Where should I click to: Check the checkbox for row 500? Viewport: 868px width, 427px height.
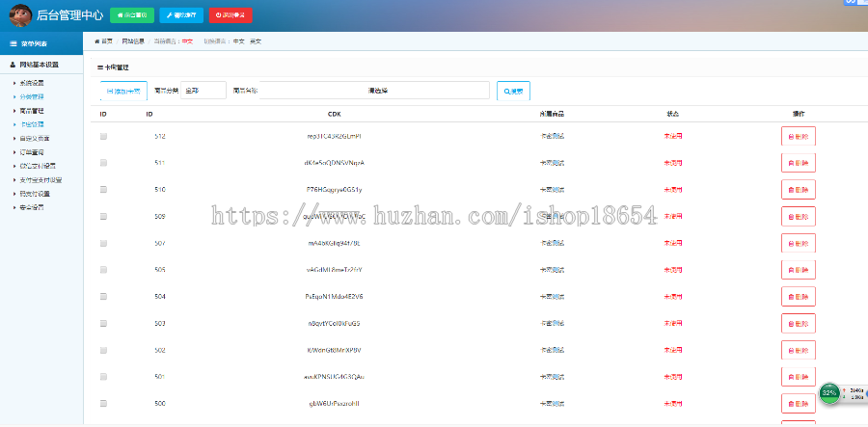click(x=103, y=403)
